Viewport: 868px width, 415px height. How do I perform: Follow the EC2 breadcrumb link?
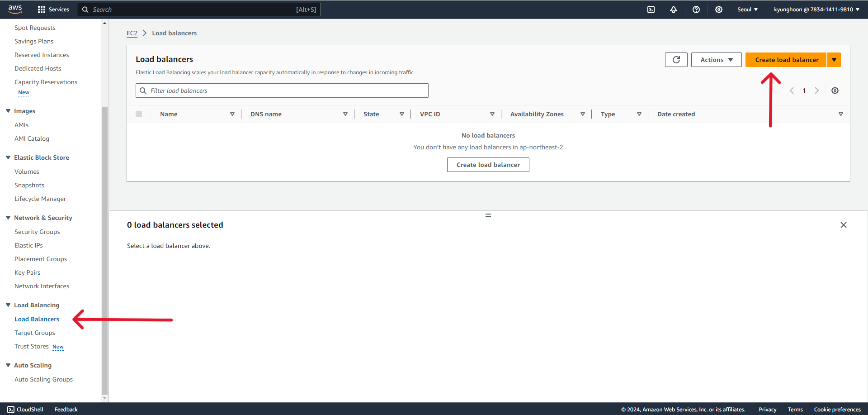[x=132, y=33]
